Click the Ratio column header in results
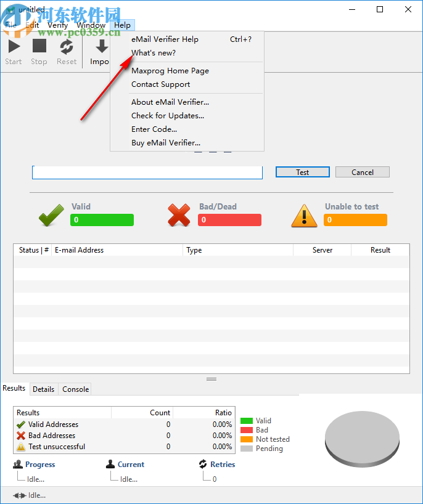The image size is (423, 504). click(204, 413)
